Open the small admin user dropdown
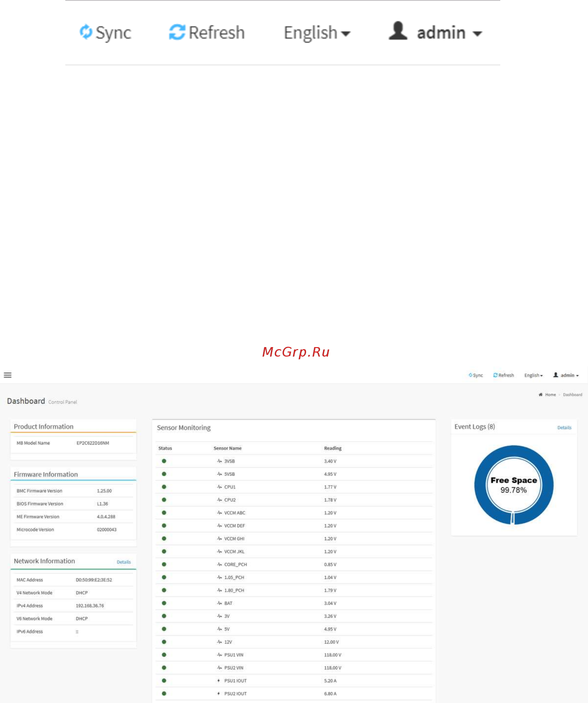The image size is (588, 703). 566,375
